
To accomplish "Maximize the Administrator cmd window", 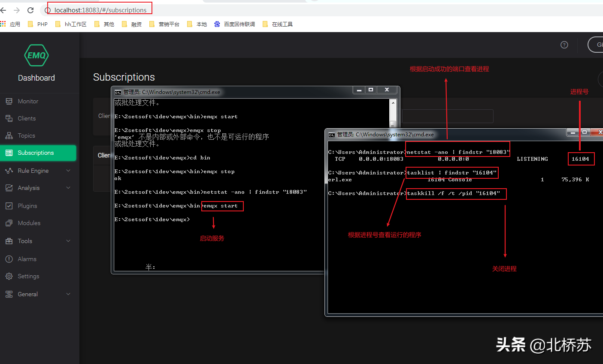I will [x=584, y=132].
